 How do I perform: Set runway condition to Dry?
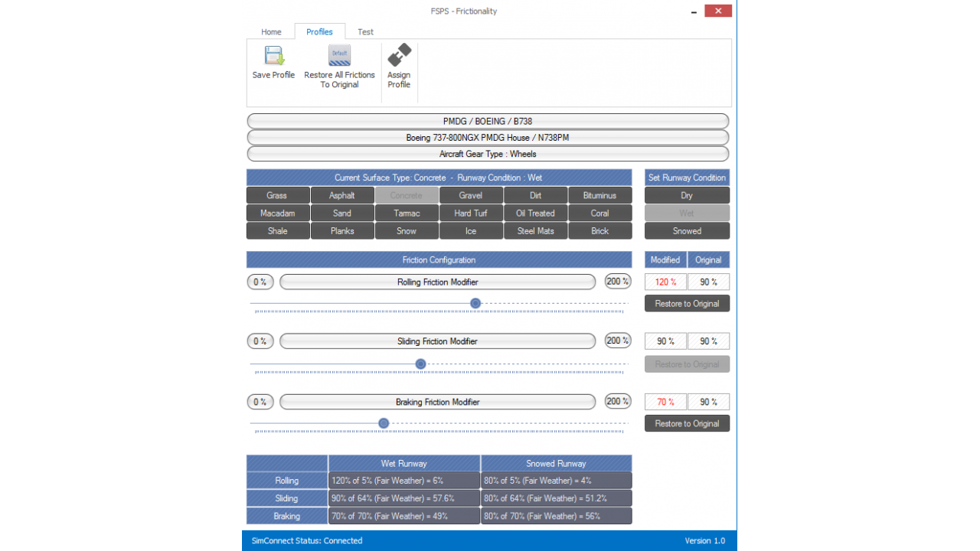point(687,195)
